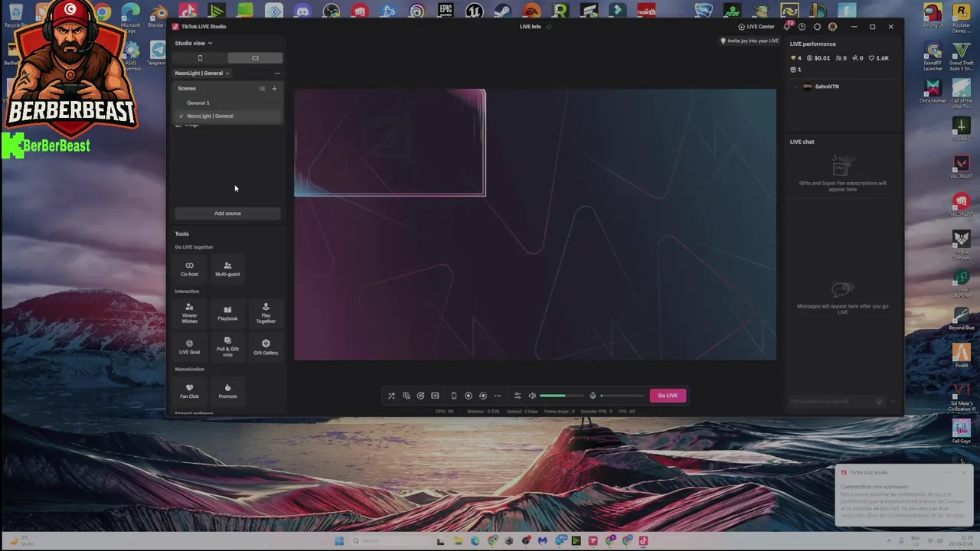Open the LIVE info header
980x551 pixels.
(534, 27)
